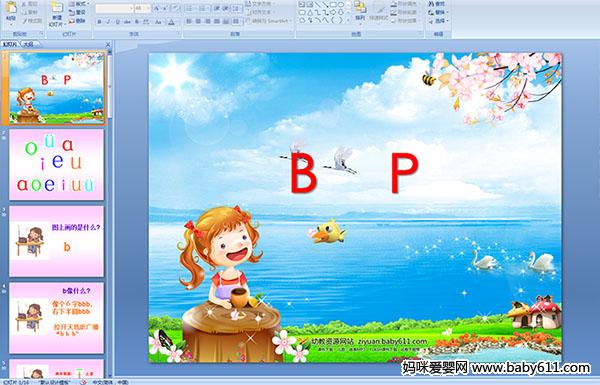
Task: Select the red letter B on slide
Action: tap(303, 173)
